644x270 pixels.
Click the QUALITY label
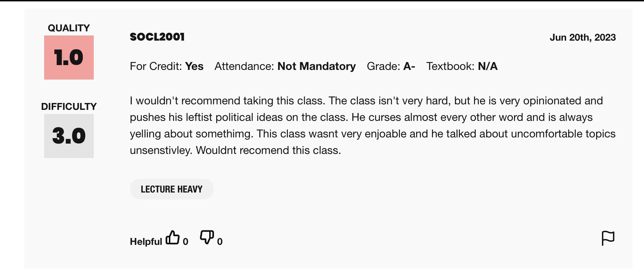(69, 28)
